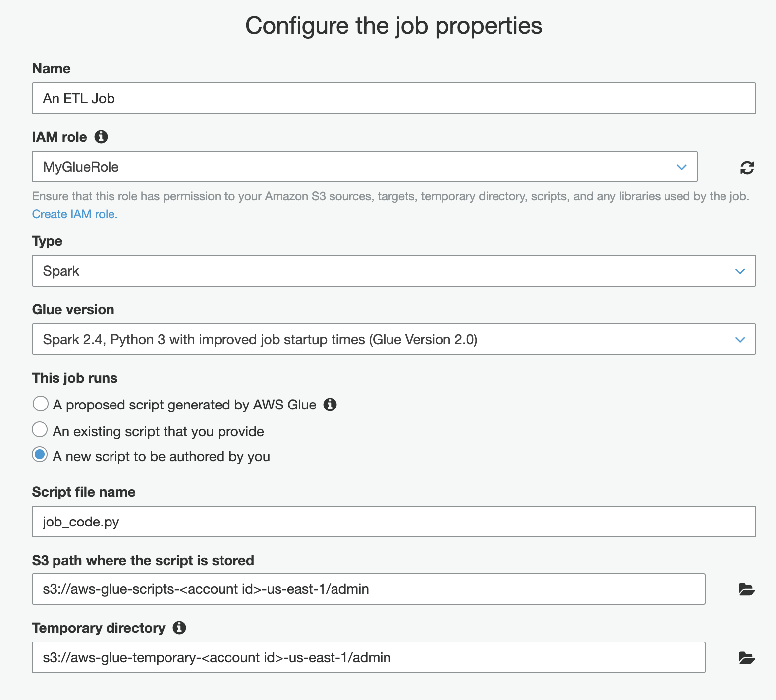Select 'A new script to be authored by you'
The width and height of the screenshot is (776, 700).
[40, 455]
